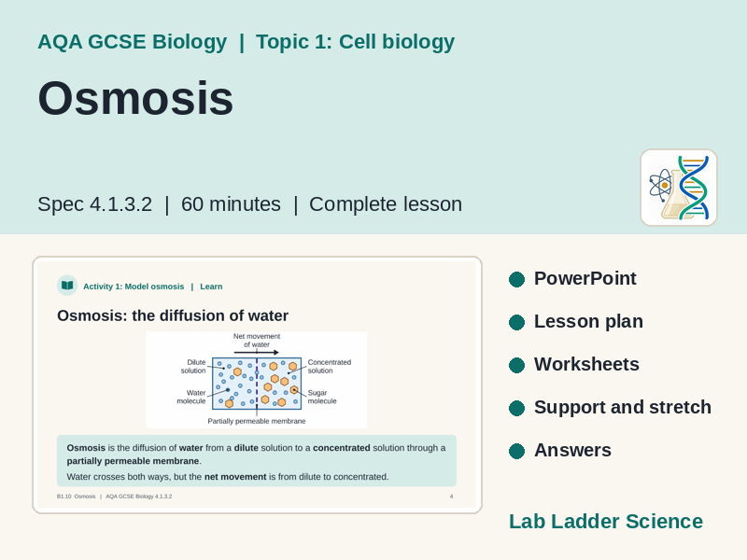Image resolution: width=747 pixels, height=560 pixels.
Task: Click the green definition box about osmosis
Action: click(x=257, y=460)
